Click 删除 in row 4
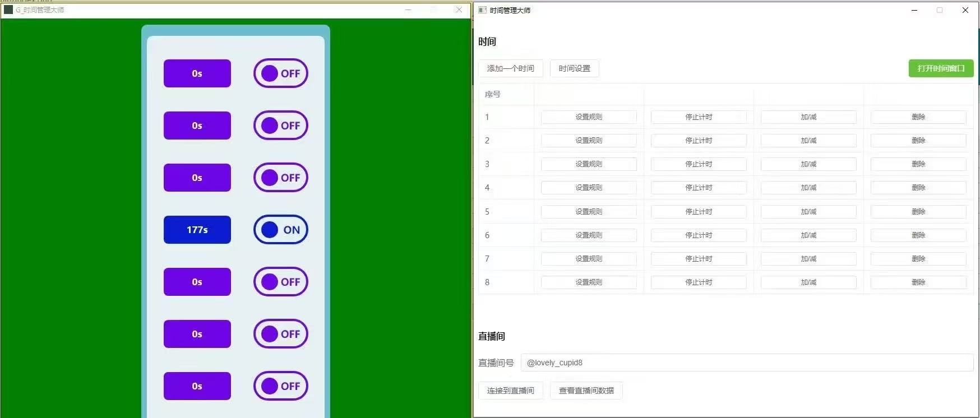 (918, 188)
